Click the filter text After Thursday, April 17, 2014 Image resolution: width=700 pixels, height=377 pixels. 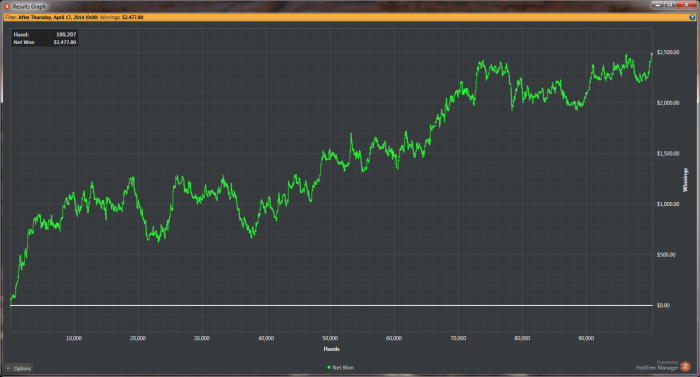tap(58, 17)
